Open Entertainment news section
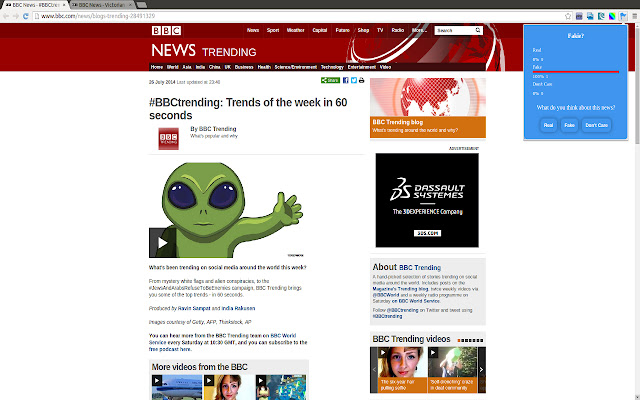 click(x=362, y=67)
